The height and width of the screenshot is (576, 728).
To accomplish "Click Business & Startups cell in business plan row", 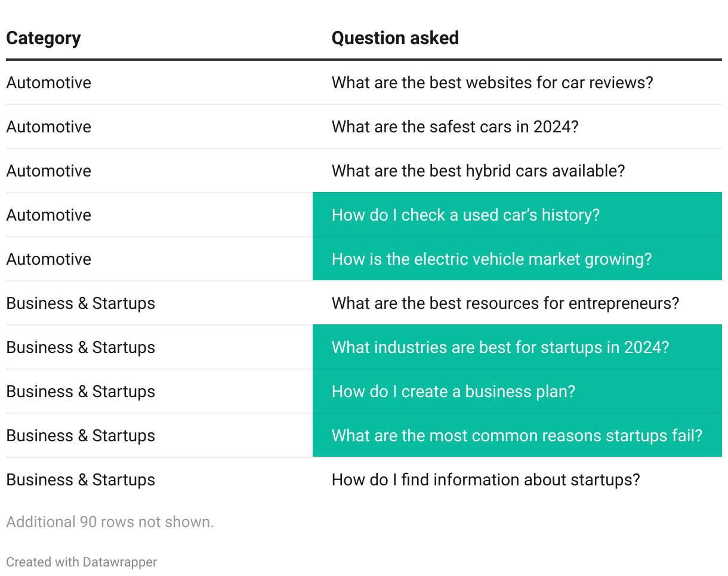I will [x=81, y=391].
